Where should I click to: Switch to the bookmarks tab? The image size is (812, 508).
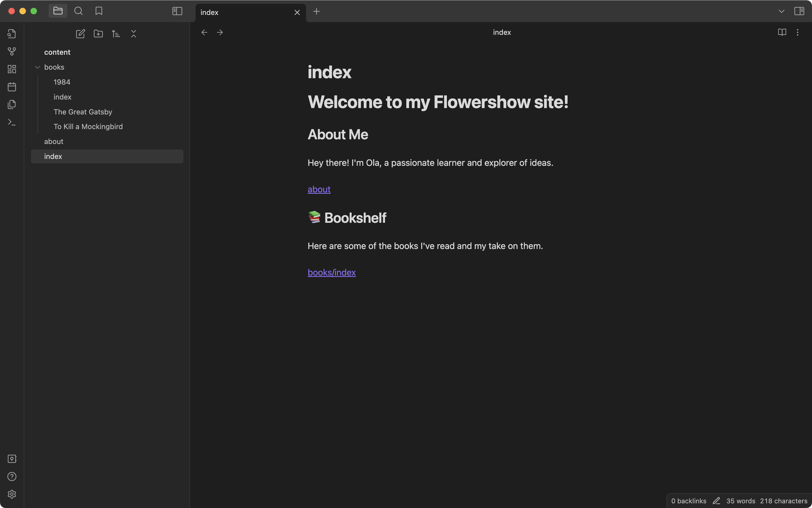point(99,11)
